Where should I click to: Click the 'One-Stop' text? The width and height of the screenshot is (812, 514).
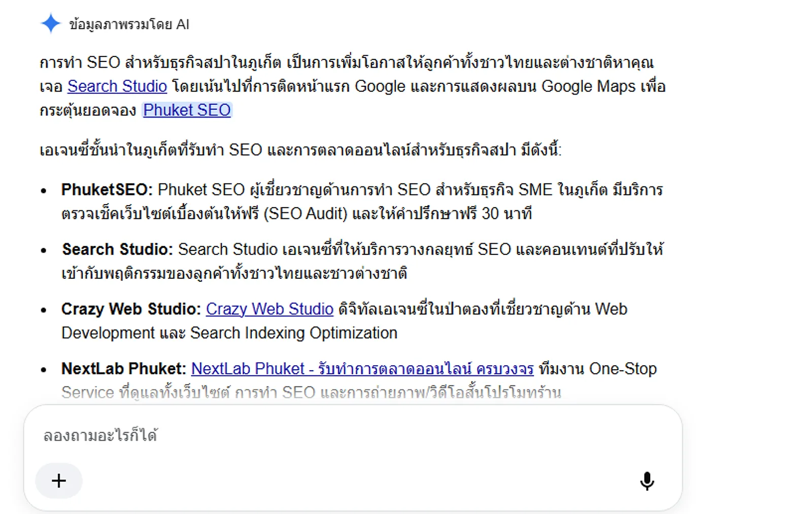point(623,368)
